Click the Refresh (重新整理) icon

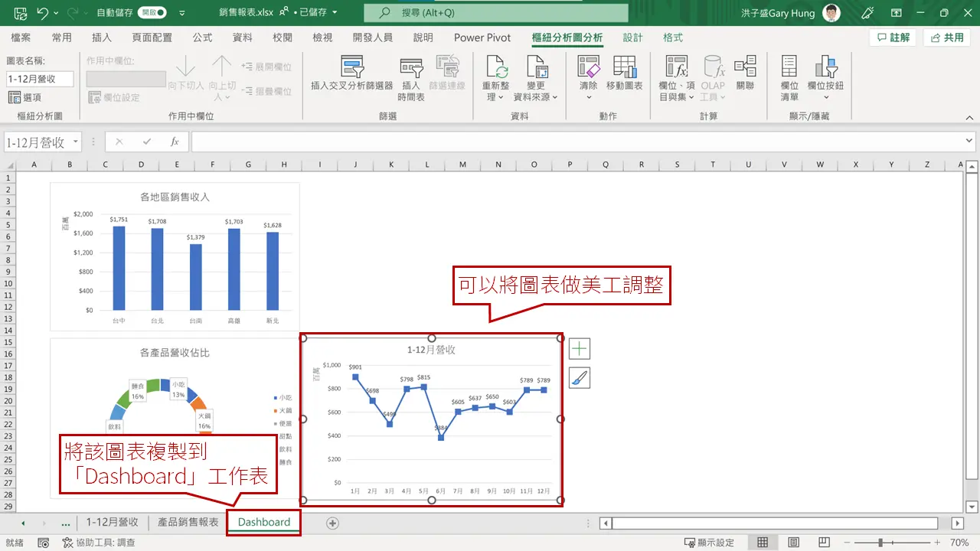(495, 67)
